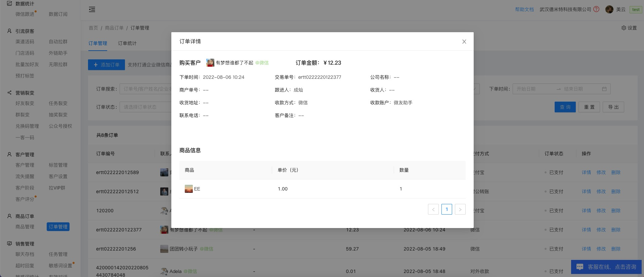Click the 客户管理 section icon
644x277 pixels.
pos(9,154)
